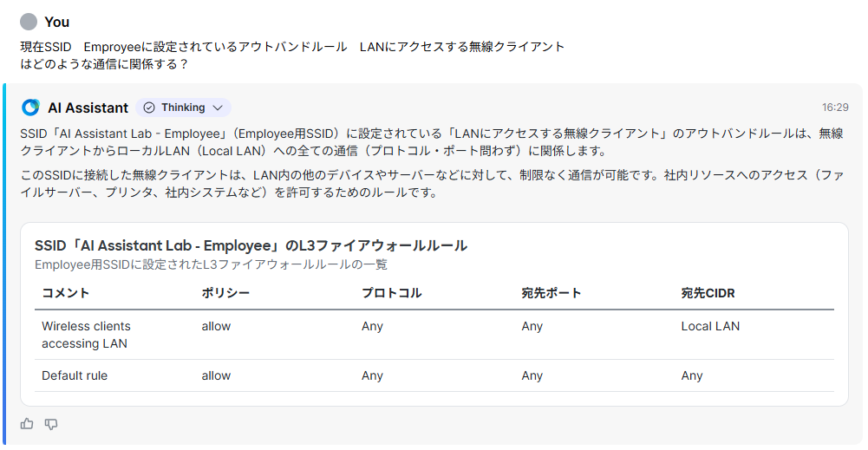Click the card subtitle Employee用SSIDに設定された
This screenshot has width=868, height=450.
tap(211, 264)
